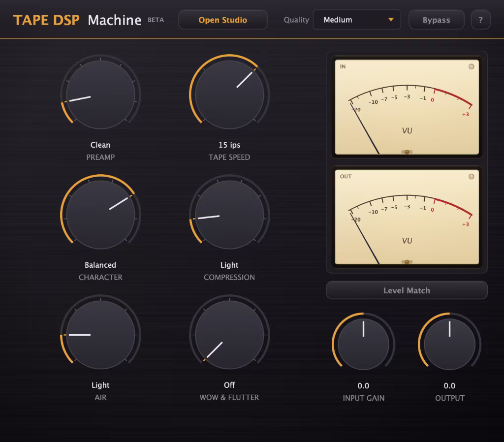Viewport: 504px width, 442px height.
Task: Click the Tape Speed knob
Action: [229, 95]
